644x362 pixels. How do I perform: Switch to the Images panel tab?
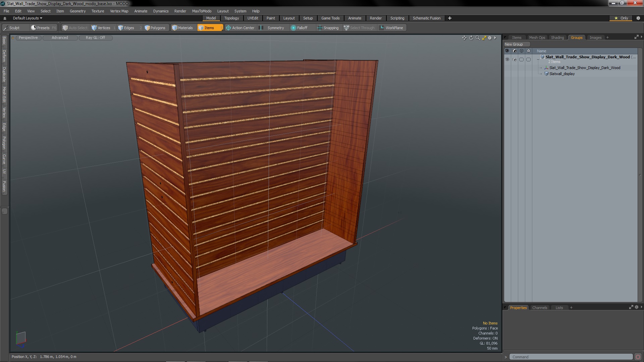pos(595,38)
